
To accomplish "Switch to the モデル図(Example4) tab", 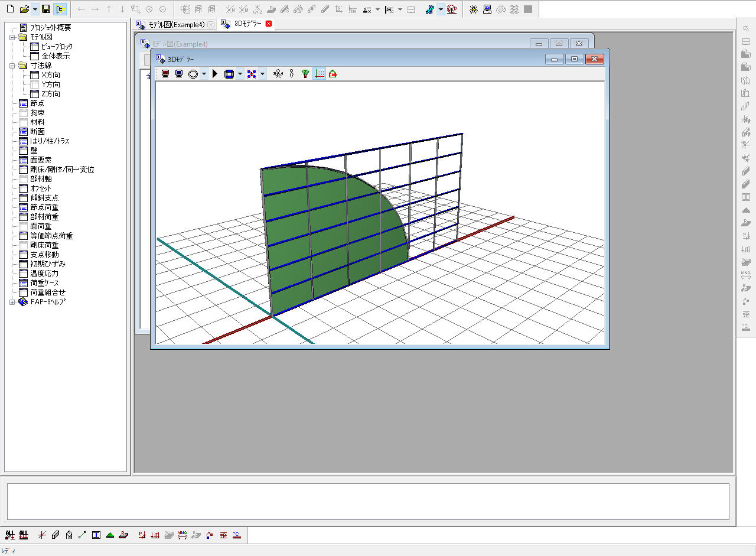I will [176, 25].
